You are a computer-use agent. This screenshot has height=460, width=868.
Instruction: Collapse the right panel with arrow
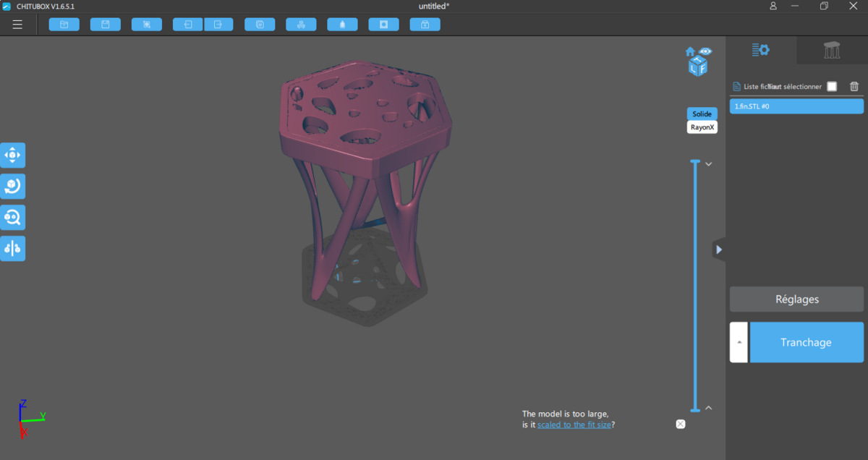(x=718, y=250)
